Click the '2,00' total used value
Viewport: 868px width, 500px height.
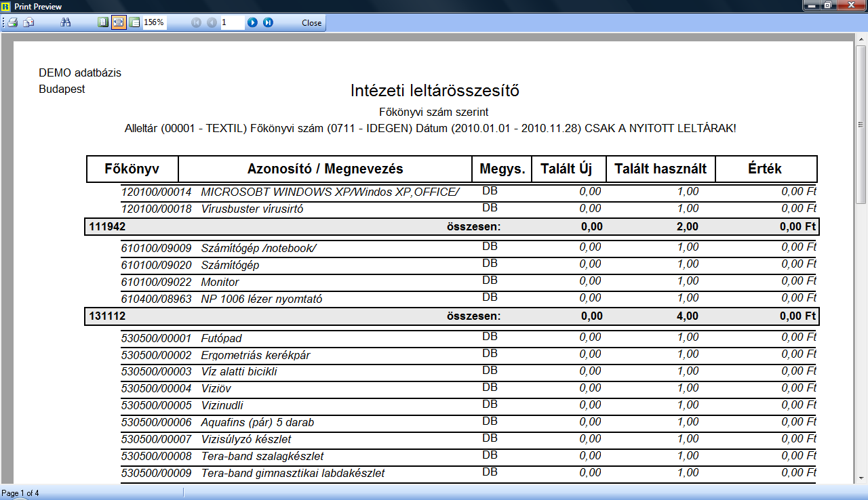688,227
